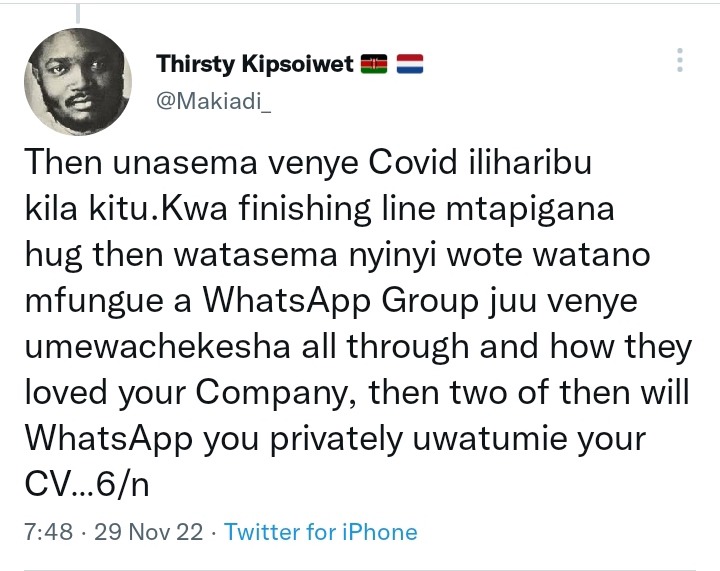
Task: Click the word privately in tweet
Action: (x=336, y=438)
